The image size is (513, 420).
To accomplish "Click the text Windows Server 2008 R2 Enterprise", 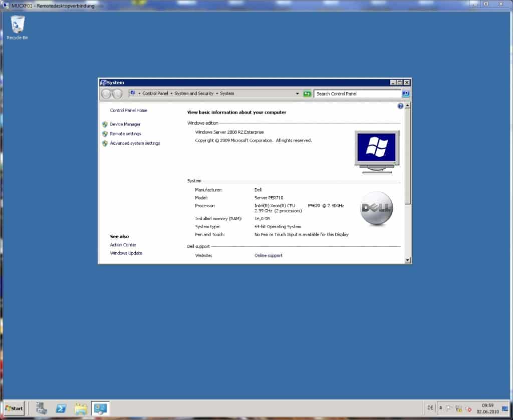I will tap(229, 132).
